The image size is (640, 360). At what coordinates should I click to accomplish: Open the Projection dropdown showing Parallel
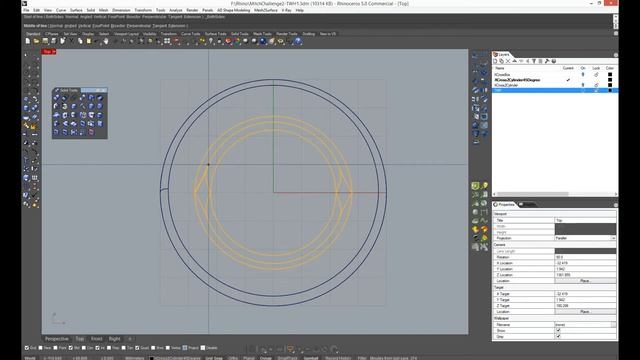[x=613, y=238]
